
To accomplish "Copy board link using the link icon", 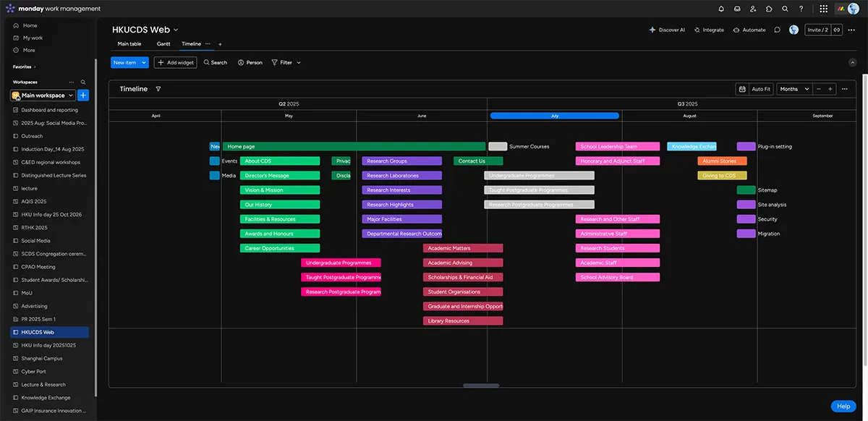I will click(x=837, y=30).
